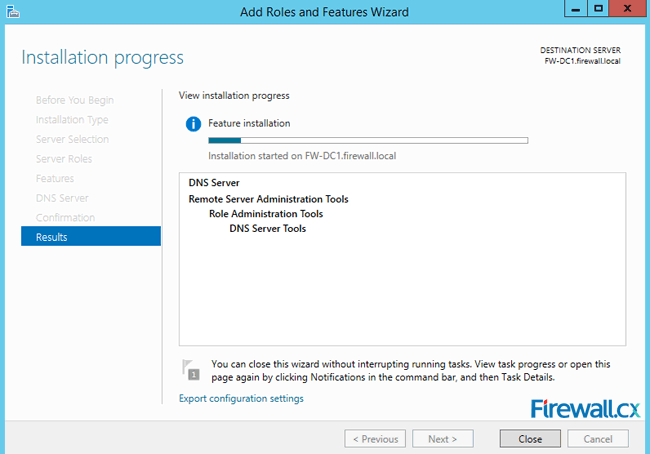Image resolution: width=650 pixels, height=454 pixels.
Task: Go to the Before You Begin step
Action: click(75, 100)
